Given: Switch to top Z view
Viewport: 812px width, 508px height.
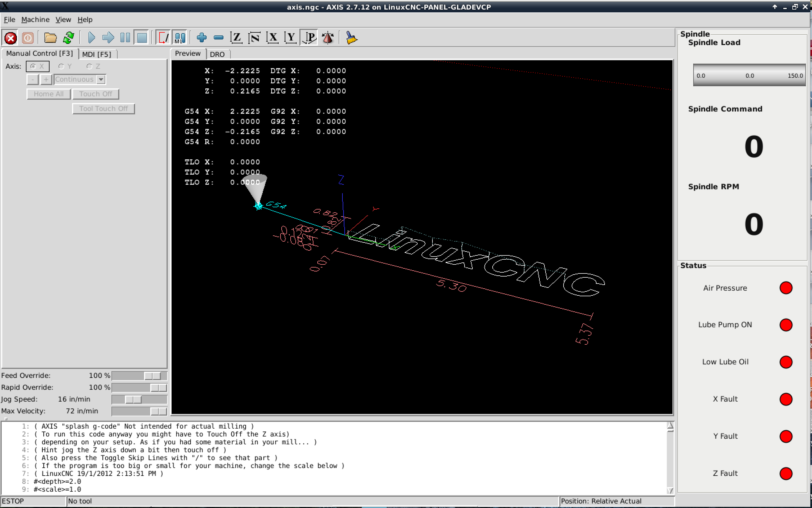Looking at the screenshot, I should [237, 38].
